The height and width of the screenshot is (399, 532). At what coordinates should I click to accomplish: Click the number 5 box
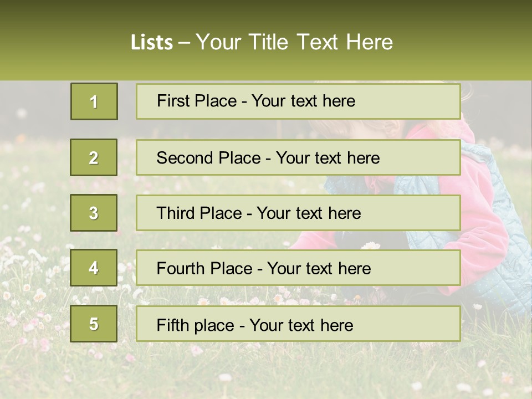coord(94,324)
